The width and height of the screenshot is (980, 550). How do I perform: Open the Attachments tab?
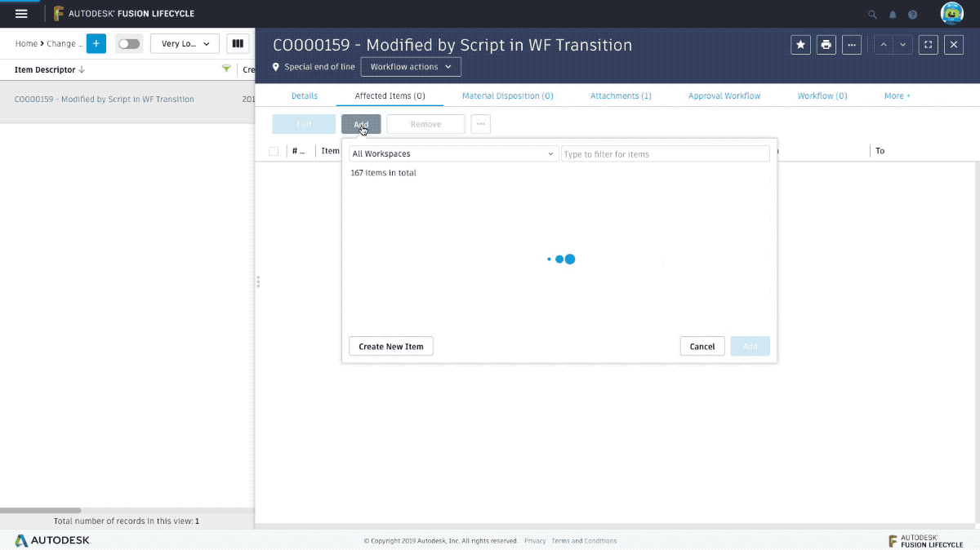621,95
